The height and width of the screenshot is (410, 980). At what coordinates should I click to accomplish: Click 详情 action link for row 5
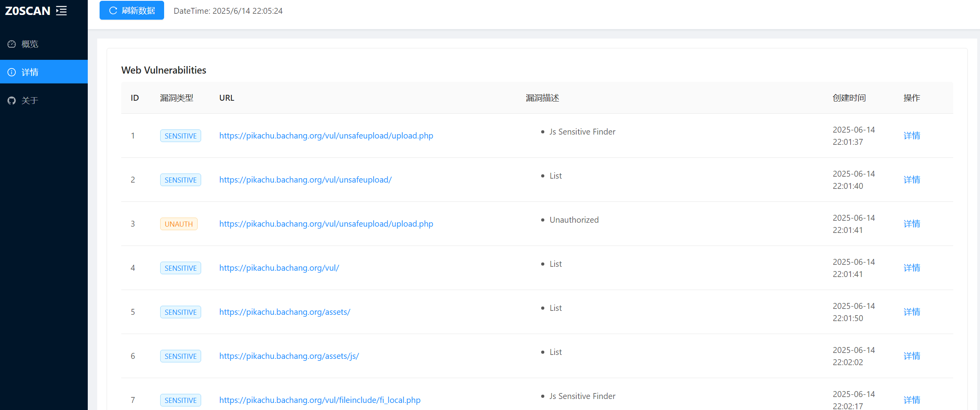click(912, 312)
